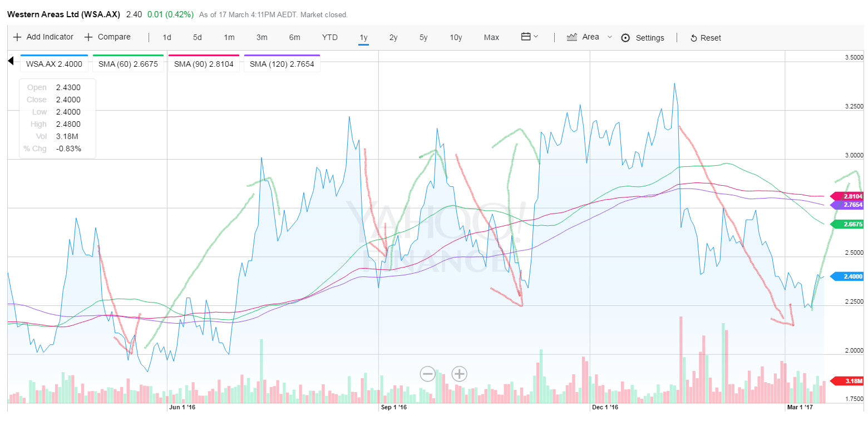The image size is (868, 426).
Task: Click the SMA (120) 2.7654 legend tag
Action: point(282,63)
